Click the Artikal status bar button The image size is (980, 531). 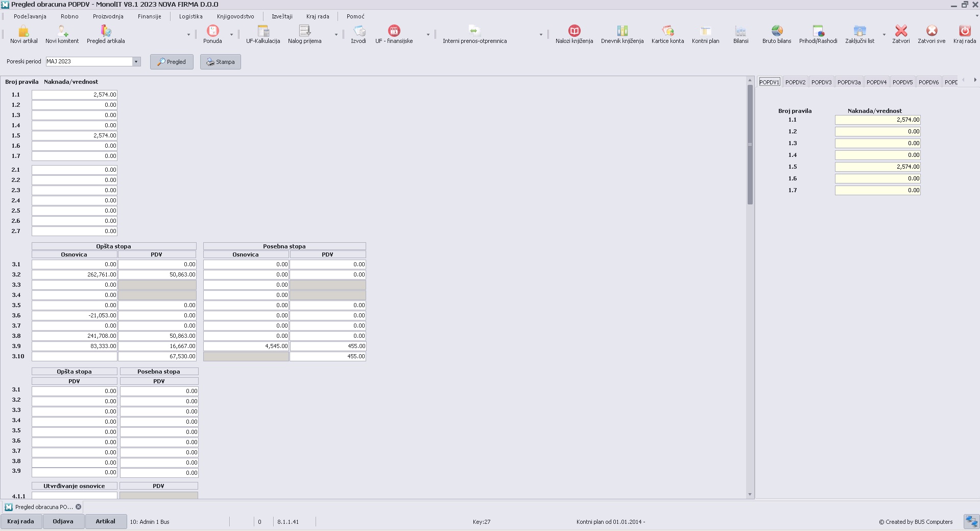[x=106, y=522]
